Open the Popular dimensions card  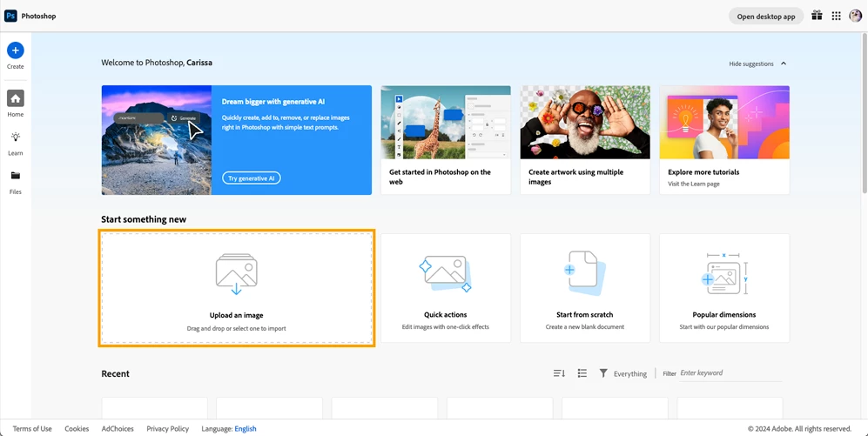(x=724, y=288)
